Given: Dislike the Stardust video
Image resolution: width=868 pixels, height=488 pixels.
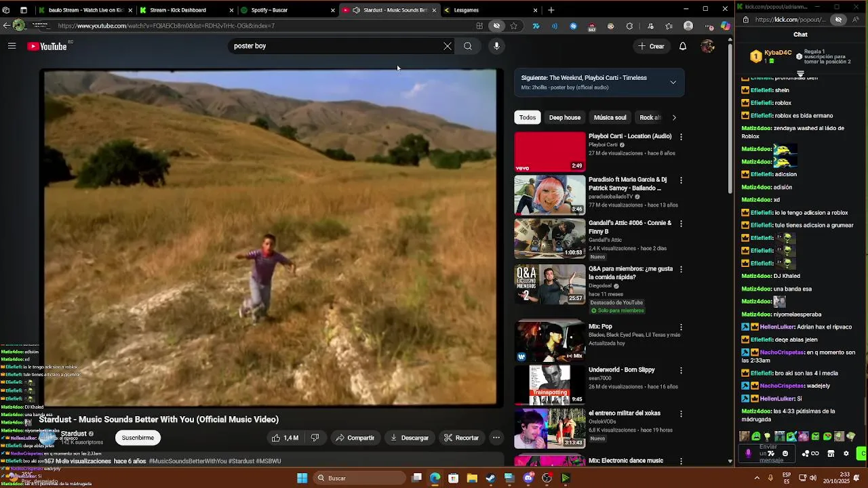Looking at the screenshot, I should [x=315, y=438].
